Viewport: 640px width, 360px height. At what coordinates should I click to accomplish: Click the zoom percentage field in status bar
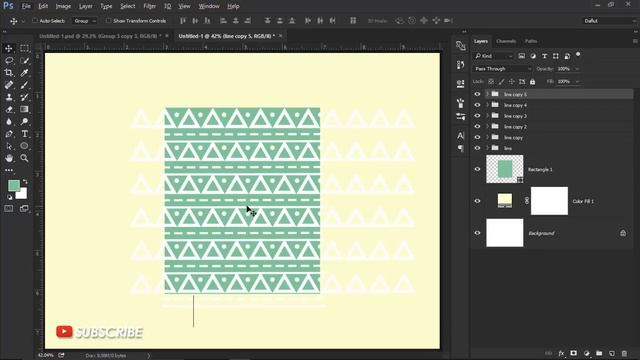click(x=45, y=356)
